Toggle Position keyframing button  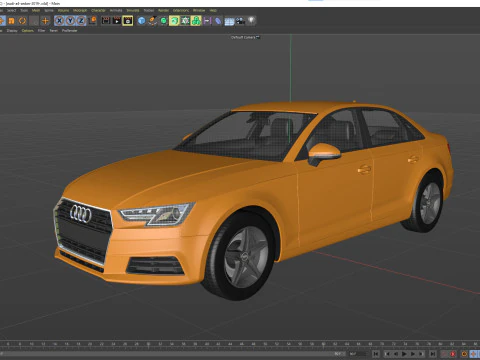[474, 354]
